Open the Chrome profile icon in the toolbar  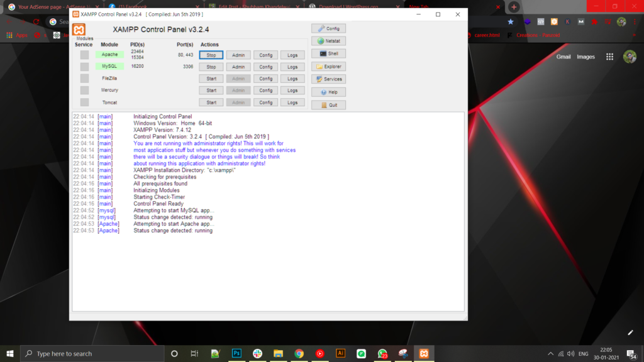621,22
